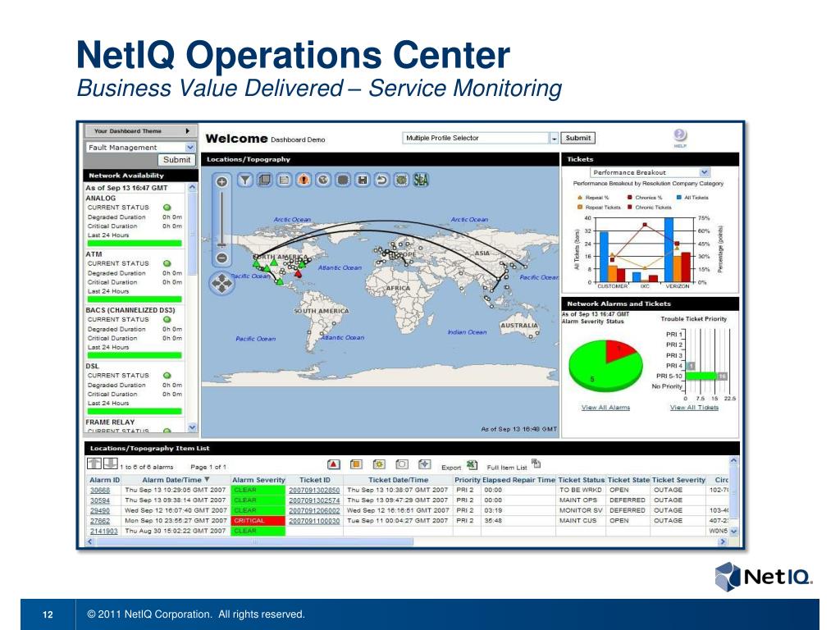Click the notes page map toolbar icon
Viewport: 840px width, 630px height.
(x=284, y=180)
